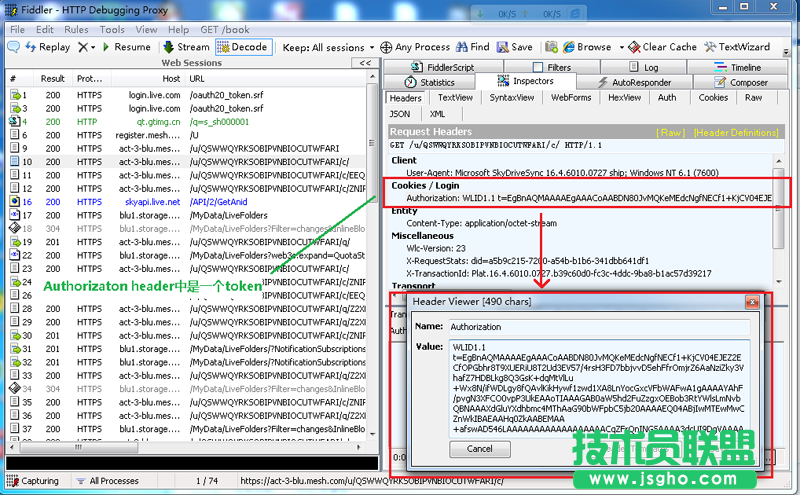Viewport: 800px width, 495px height.
Task: Open the TextWizard tool
Action: coord(737,47)
